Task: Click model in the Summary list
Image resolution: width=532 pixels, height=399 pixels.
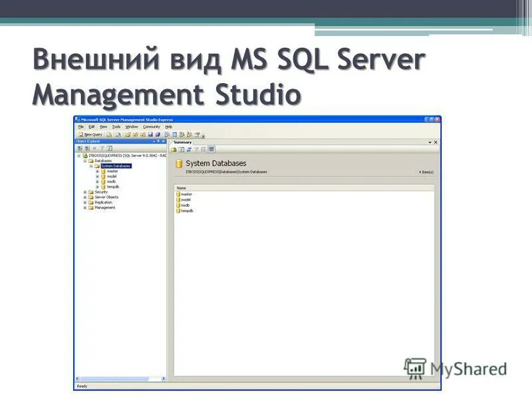Action: click(184, 200)
